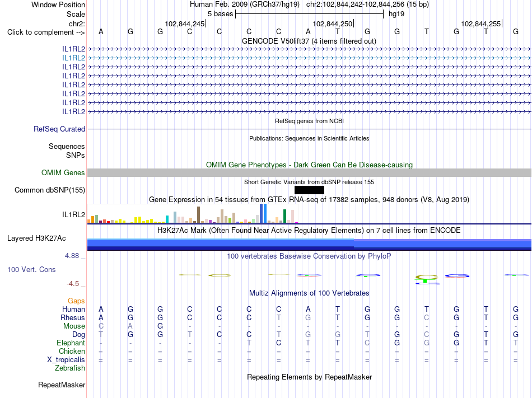Click the "Click to complement -->" label
Viewport: 532px width, 398px height.
tap(46, 32)
